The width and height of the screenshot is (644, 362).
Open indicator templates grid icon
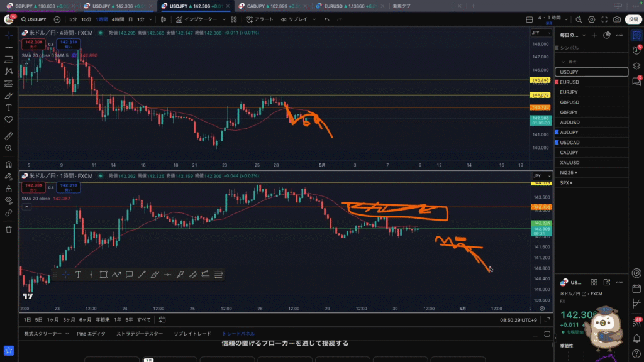point(234,19)
